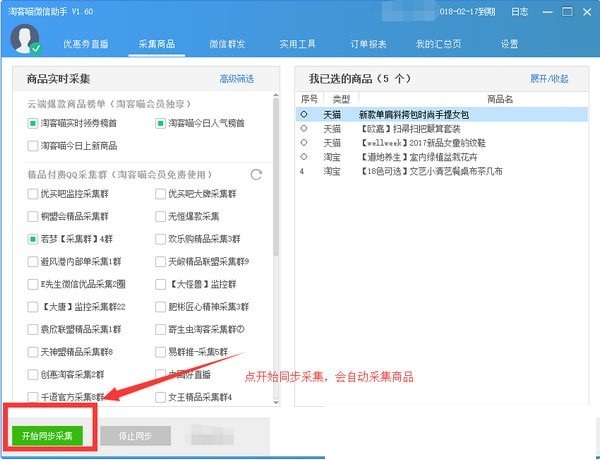The width and height of the screenshot is (600, 460).
Task: Click the 序号 column header
Action: [x=309, y=100]
